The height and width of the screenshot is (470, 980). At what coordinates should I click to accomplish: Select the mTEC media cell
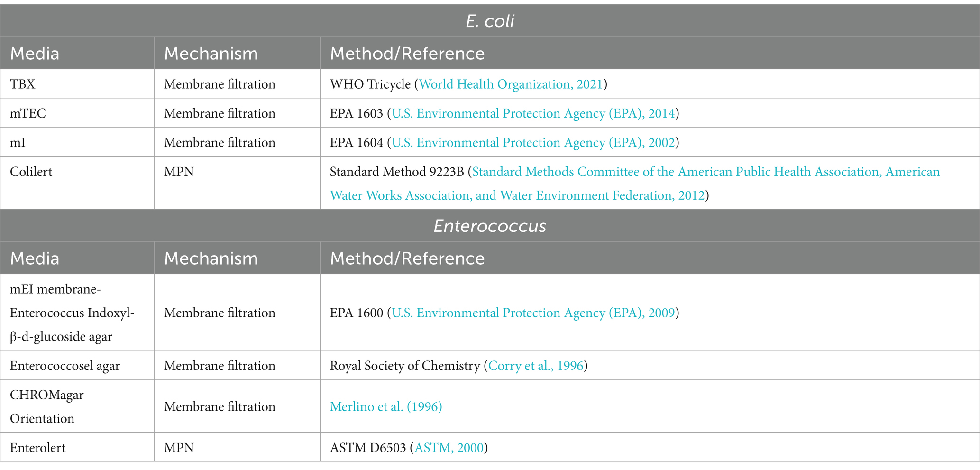(x=77, y=113)
